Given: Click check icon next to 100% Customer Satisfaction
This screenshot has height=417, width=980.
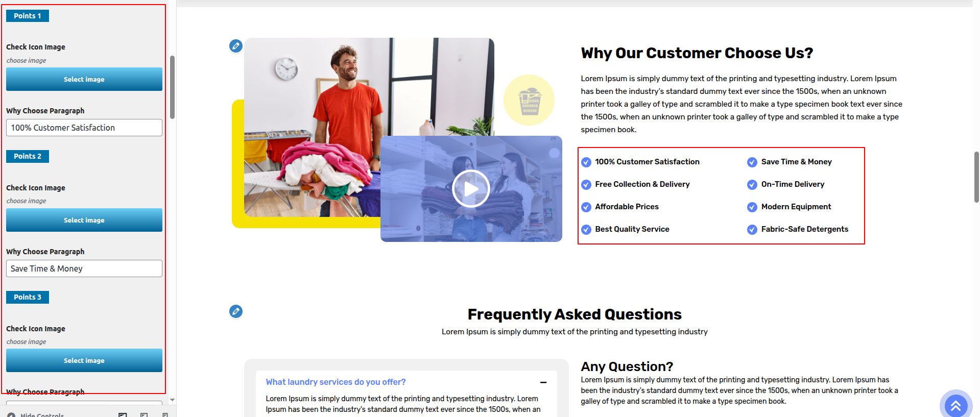Looking at the screenshot, I should (586, 162).
